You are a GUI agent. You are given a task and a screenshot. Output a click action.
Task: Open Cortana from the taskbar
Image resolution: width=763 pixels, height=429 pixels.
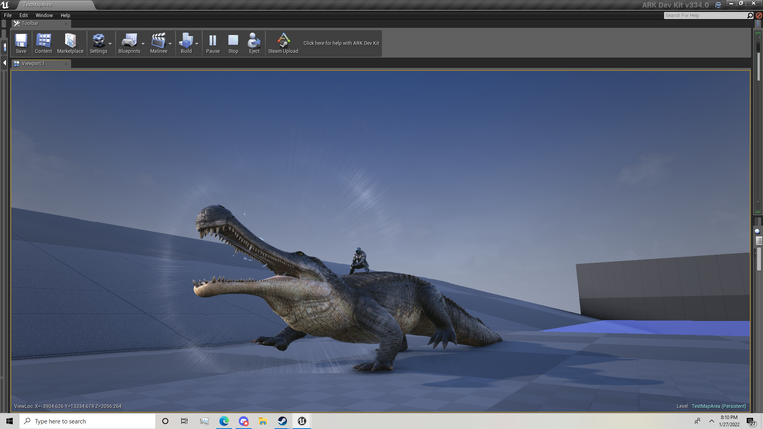165,421
